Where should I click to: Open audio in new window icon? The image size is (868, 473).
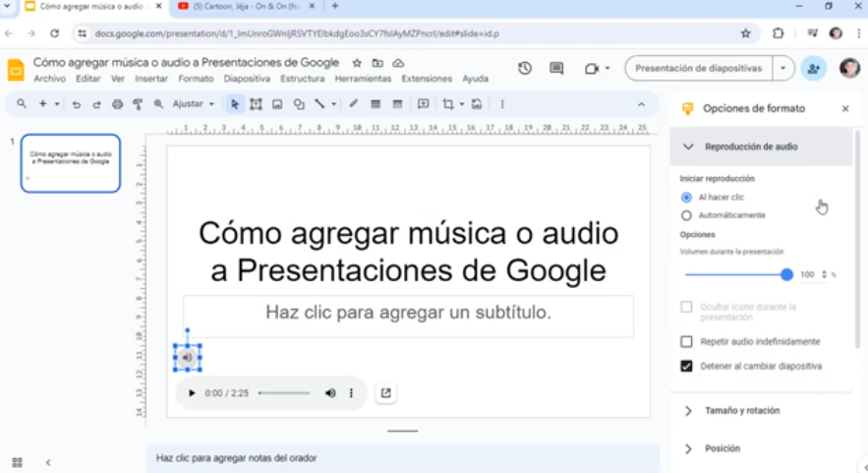point(386,393)
